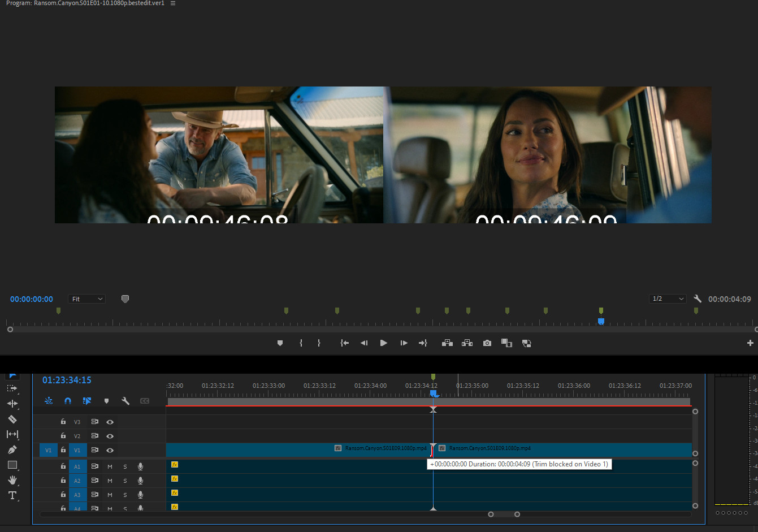The image size is (758, 532).
Task: Select the Hand tool
Action: [x=12, y=480]
